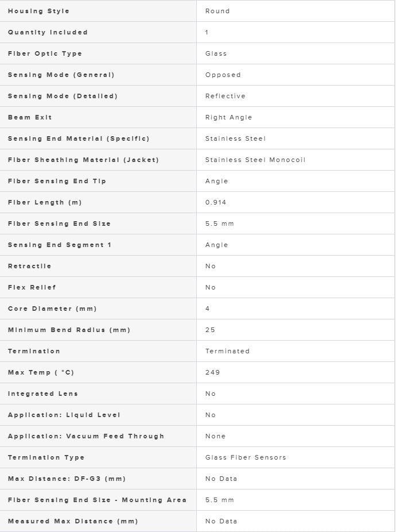
Task: Select the Application: Vacuum Feed Through label
Action: tap(86, 436)
